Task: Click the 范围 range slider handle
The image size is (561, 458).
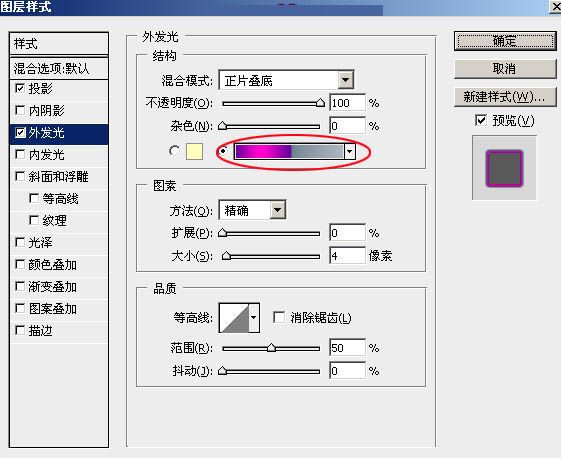Action: pos(272,347)
